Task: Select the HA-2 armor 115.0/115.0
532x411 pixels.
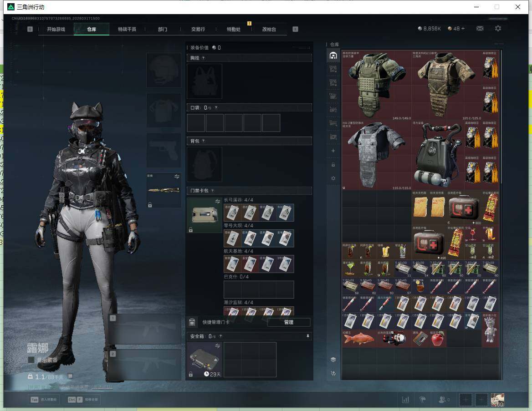Action: pyautogui.click(x=377, y=155)
